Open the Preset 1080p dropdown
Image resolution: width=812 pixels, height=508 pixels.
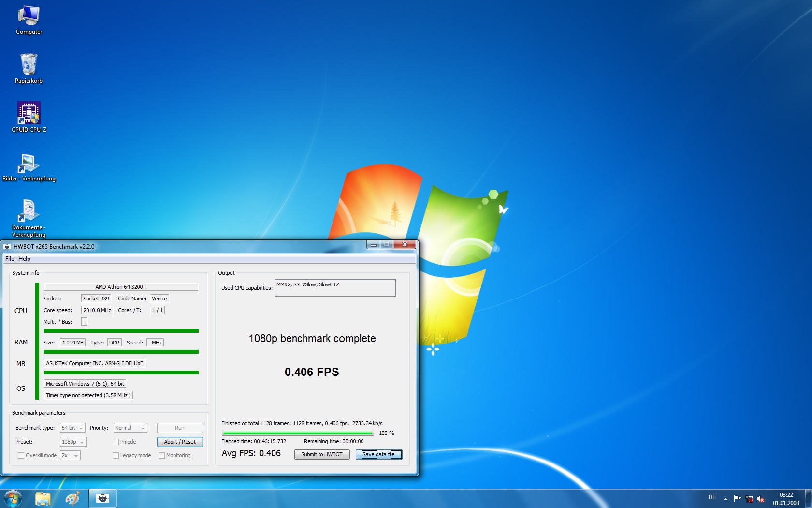pyautogui.click(x=73, y=442)
